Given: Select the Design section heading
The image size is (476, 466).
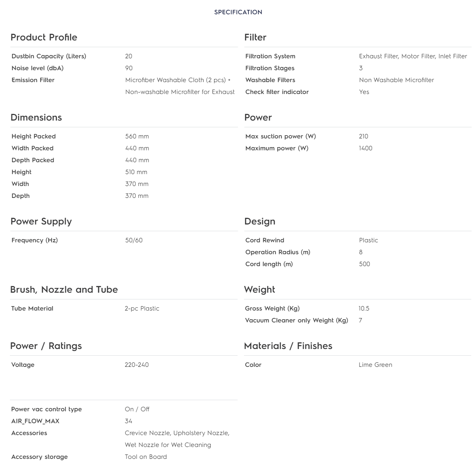Looking at the screenshot, I should 259,221.
